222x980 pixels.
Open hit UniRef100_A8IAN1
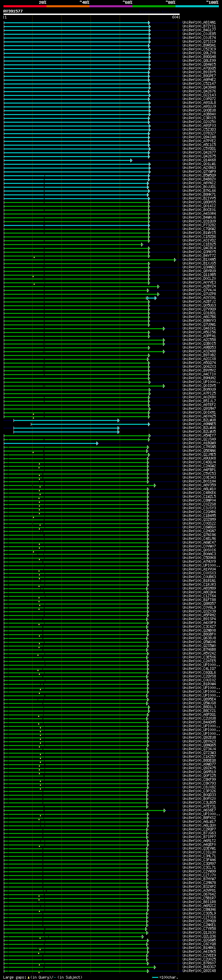point(199,23)
